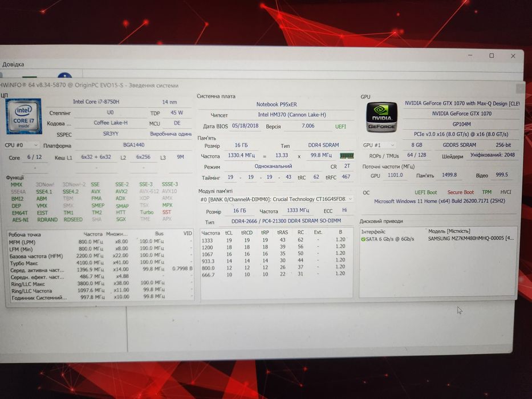
Task: Click the red Secure Boot indicator
Action: (460, 193)
